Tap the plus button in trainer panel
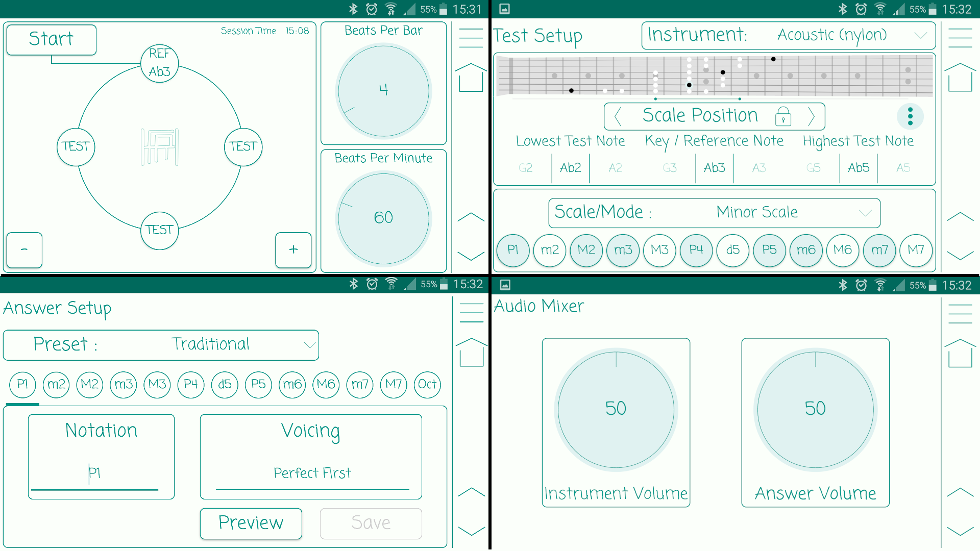This screenshot has width=980, height=551. click(x=293, y=250)
